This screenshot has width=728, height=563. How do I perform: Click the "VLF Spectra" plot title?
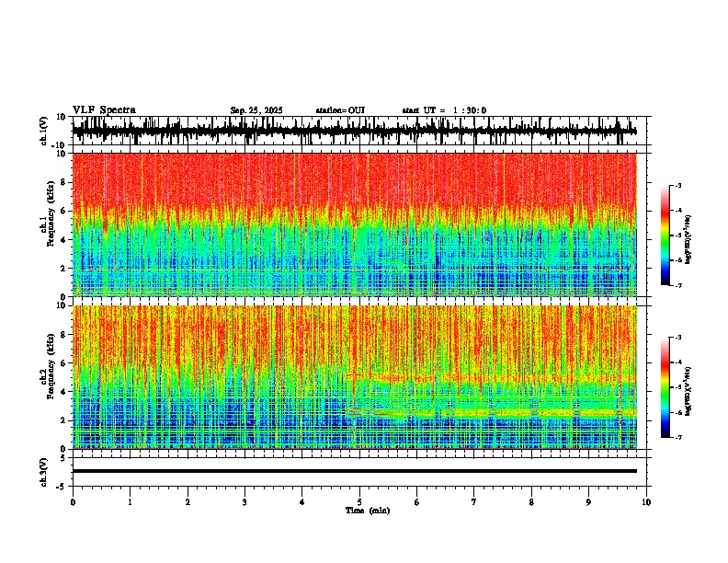coord(104,110)
